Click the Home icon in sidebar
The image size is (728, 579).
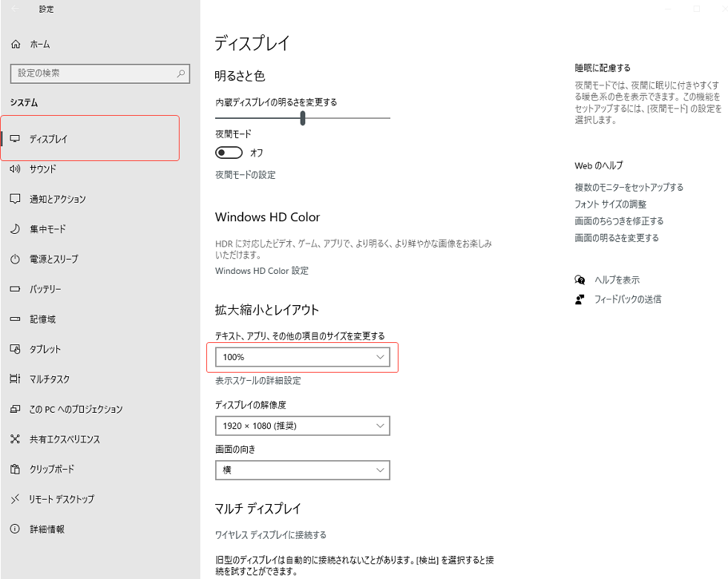coord(16,45)
